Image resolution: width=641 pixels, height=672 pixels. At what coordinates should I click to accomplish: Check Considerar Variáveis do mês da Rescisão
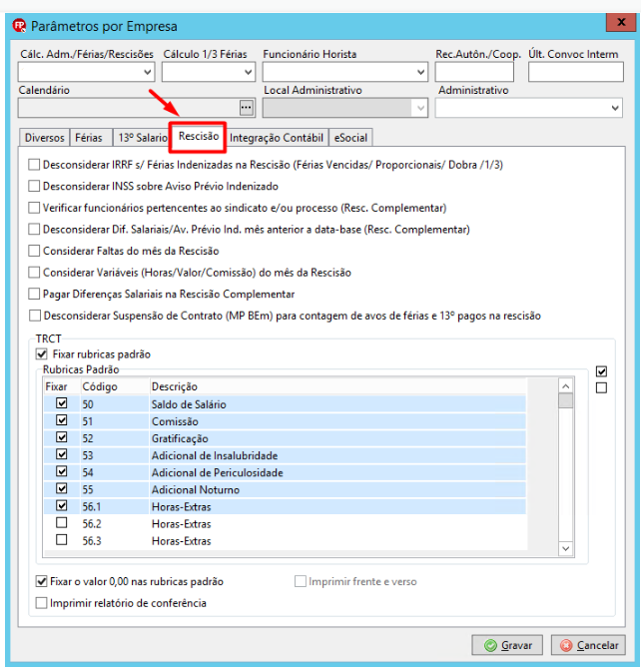click(x=34, y=273)
